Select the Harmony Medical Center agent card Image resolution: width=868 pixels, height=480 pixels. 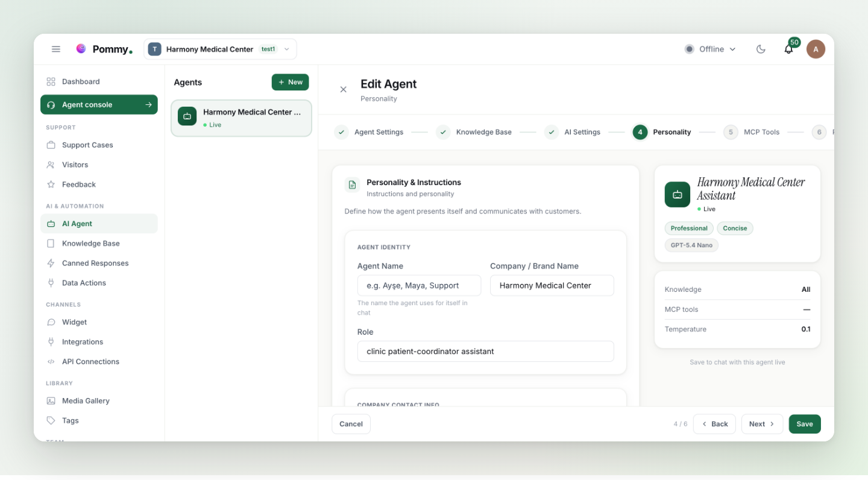[241, 118]
